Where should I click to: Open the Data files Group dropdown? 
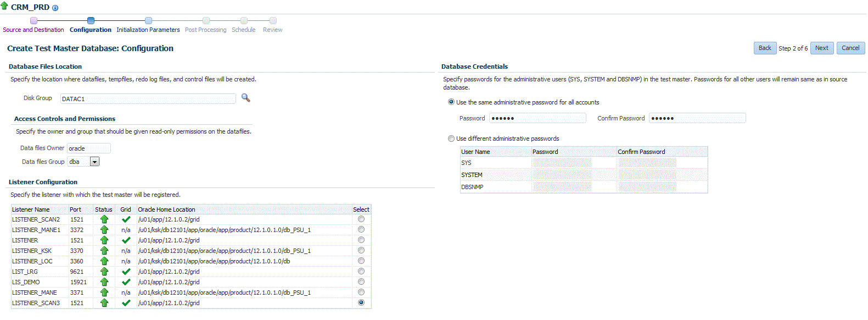pos(94,162)
